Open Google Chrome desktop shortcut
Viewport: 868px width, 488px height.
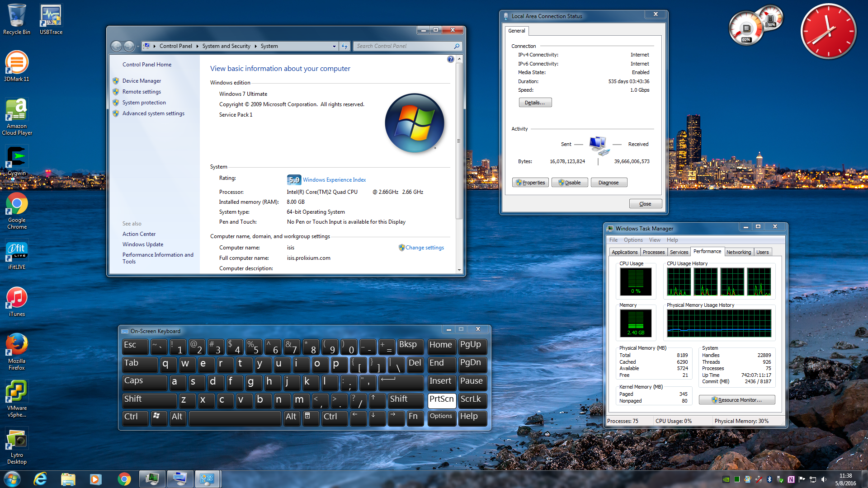pyautogui.click(x=17, y=211)
